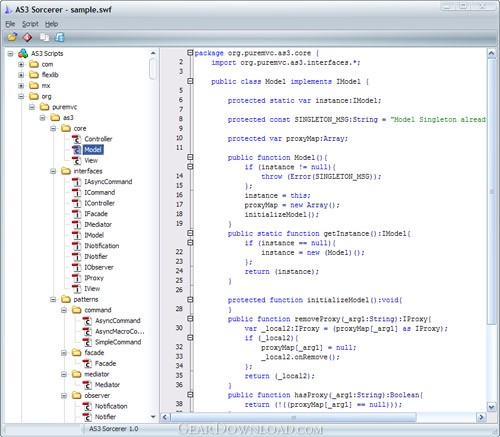Select the Mediator class icon

pos(87,385)
